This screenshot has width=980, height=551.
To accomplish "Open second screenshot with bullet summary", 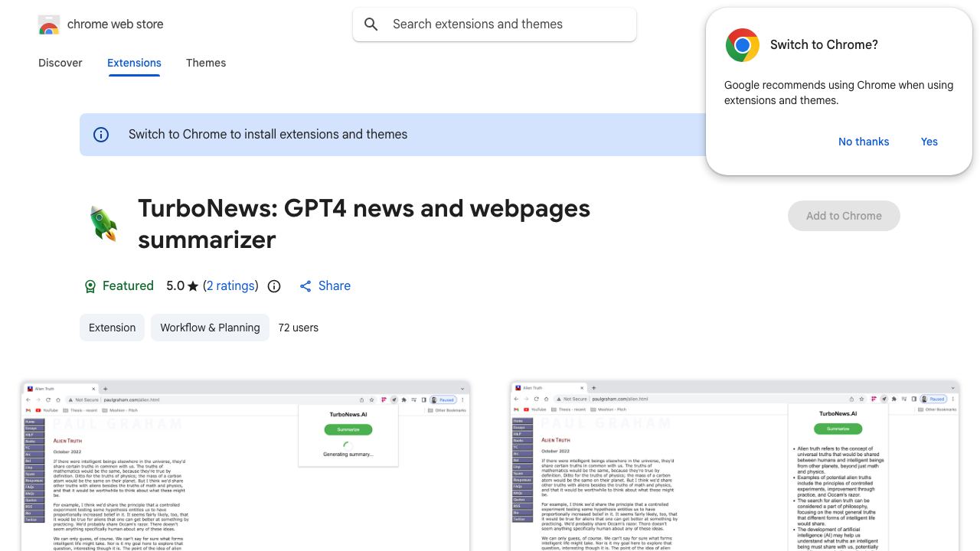I will pos(735,465).
